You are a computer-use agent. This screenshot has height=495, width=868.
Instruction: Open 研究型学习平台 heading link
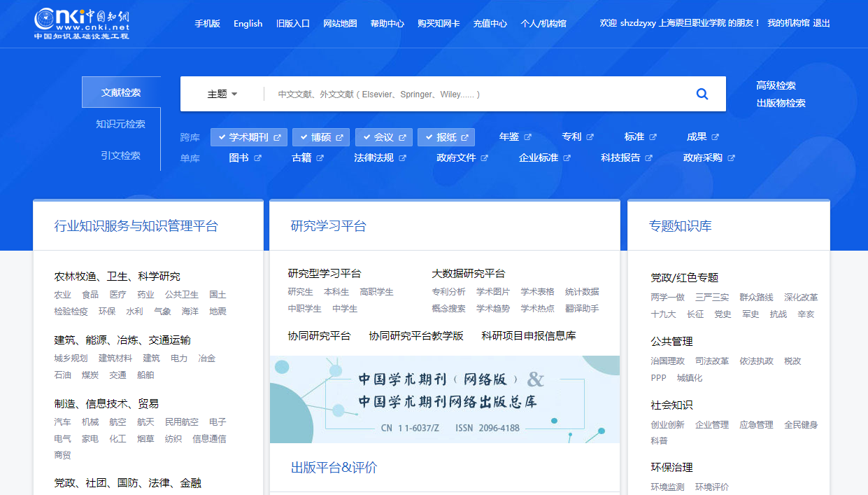[325, 273]
